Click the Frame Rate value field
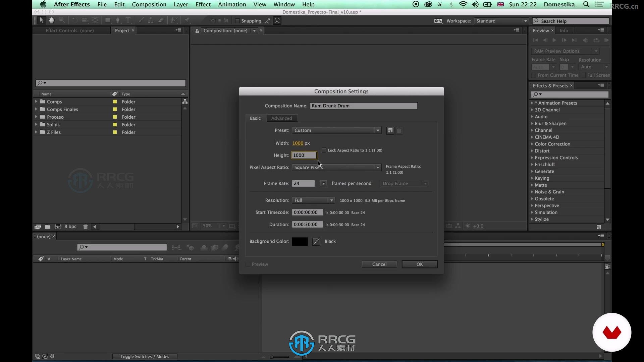This screenshot has width=644, height=362. pos(303,184)
